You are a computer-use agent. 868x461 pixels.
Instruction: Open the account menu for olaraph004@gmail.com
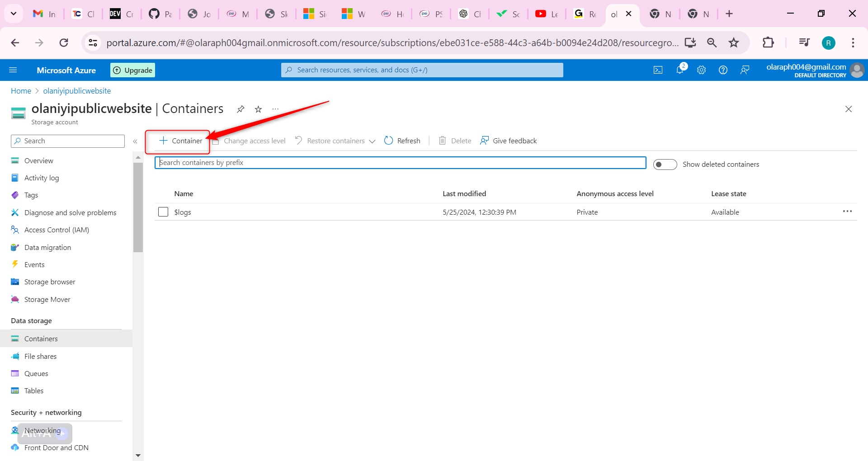pos(815,70)
